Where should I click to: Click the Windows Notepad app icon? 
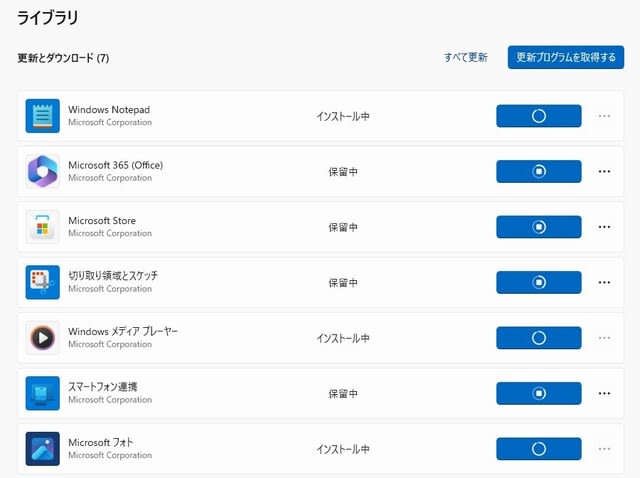point(42,116)
